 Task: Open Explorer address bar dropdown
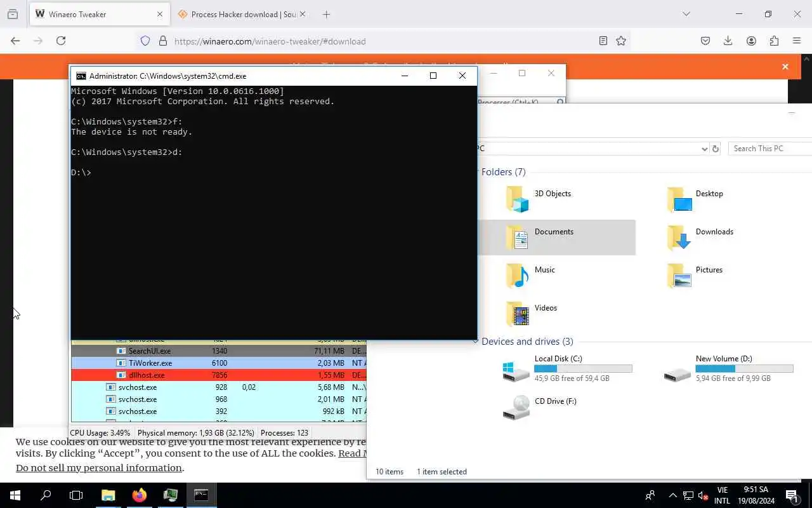704,149
